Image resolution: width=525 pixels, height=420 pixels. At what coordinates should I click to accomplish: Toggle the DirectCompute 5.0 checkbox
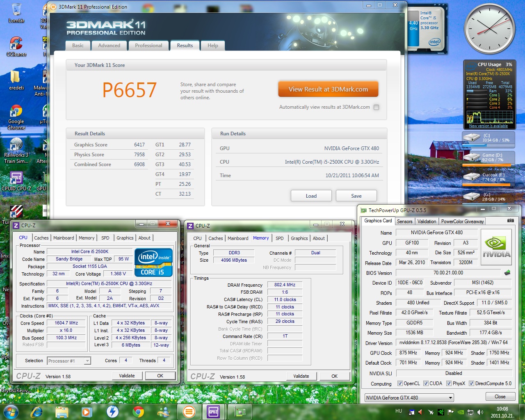coord(471,383)
